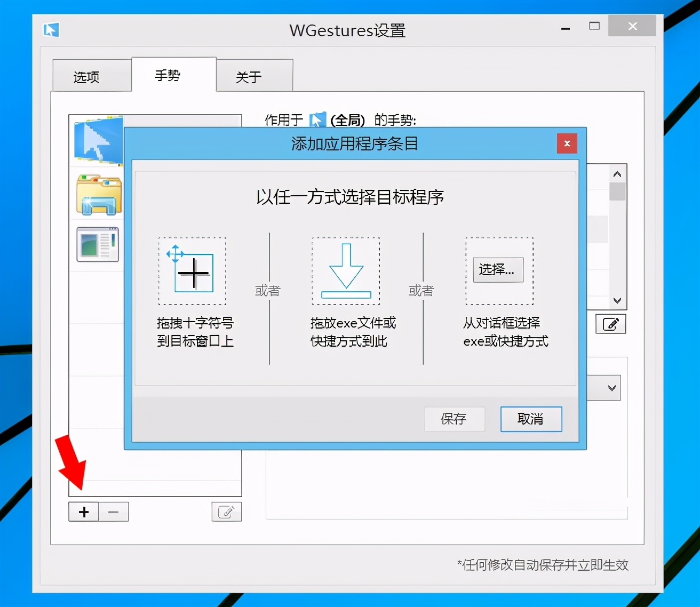Click the edit application pencil icon
The image size is (700, 607).
227,512
